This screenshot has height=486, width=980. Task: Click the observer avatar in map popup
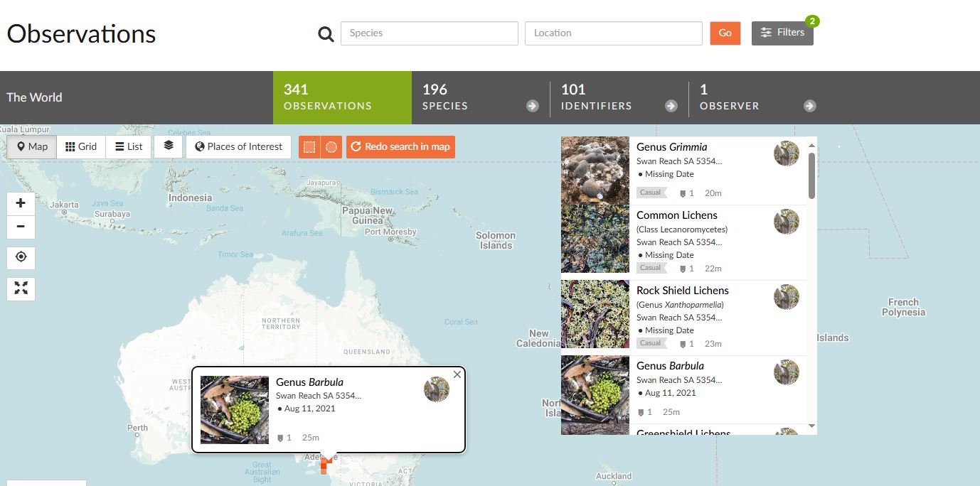(437, 389)
